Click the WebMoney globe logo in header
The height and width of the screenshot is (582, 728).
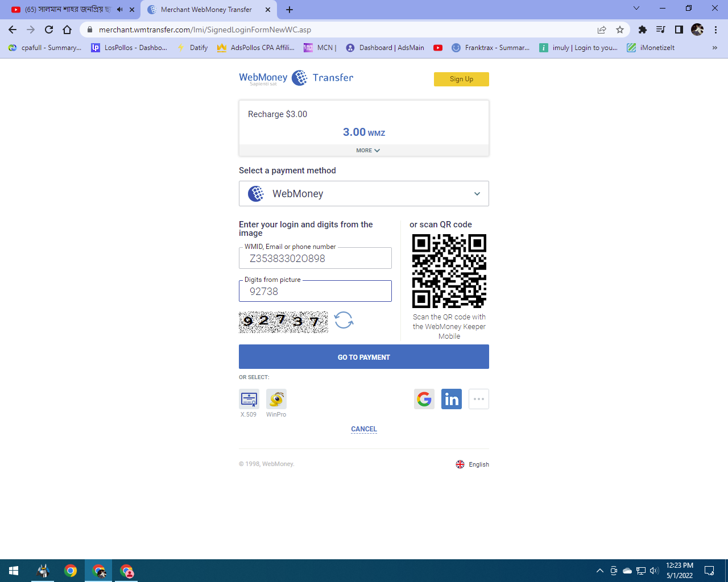pos(300,78)
